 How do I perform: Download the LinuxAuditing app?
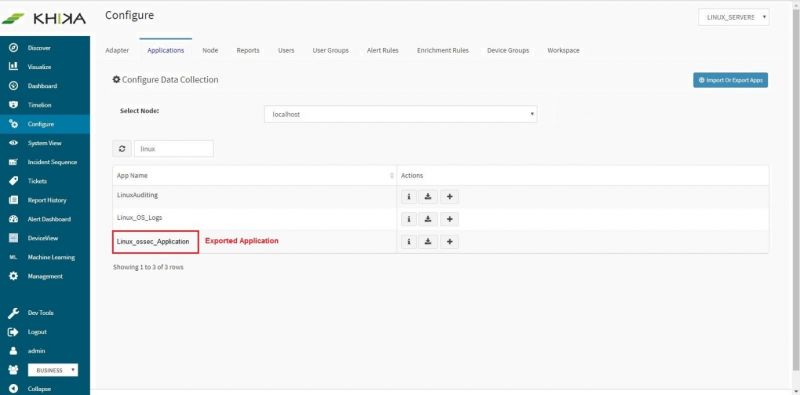tap(428, 197)
